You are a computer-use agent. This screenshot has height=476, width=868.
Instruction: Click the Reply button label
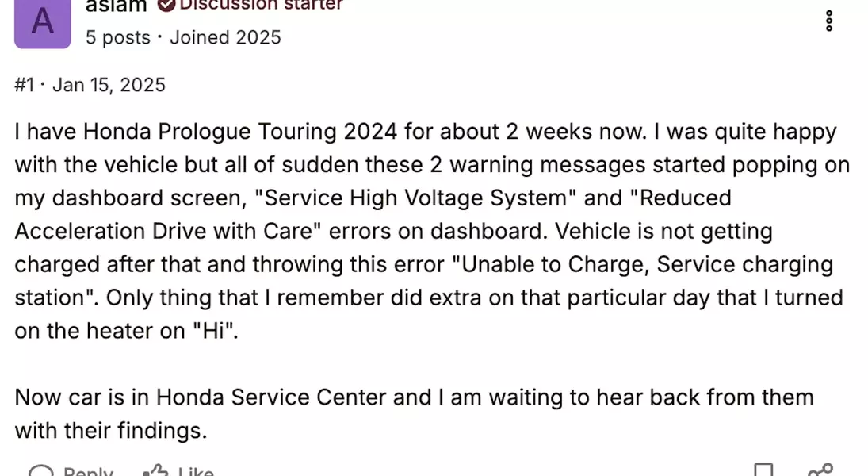[88, 471]
